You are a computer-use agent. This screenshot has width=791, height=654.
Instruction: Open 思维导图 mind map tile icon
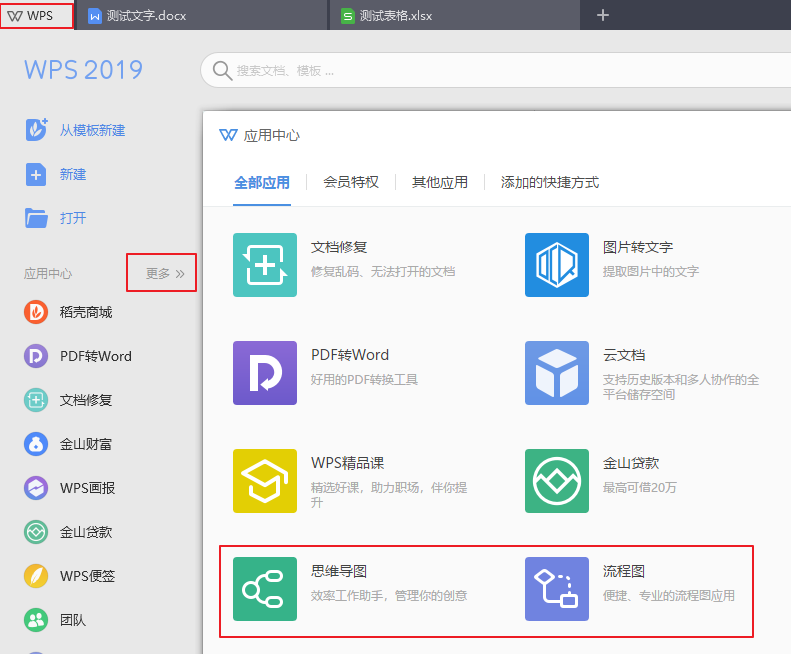[x=265, y=589]
